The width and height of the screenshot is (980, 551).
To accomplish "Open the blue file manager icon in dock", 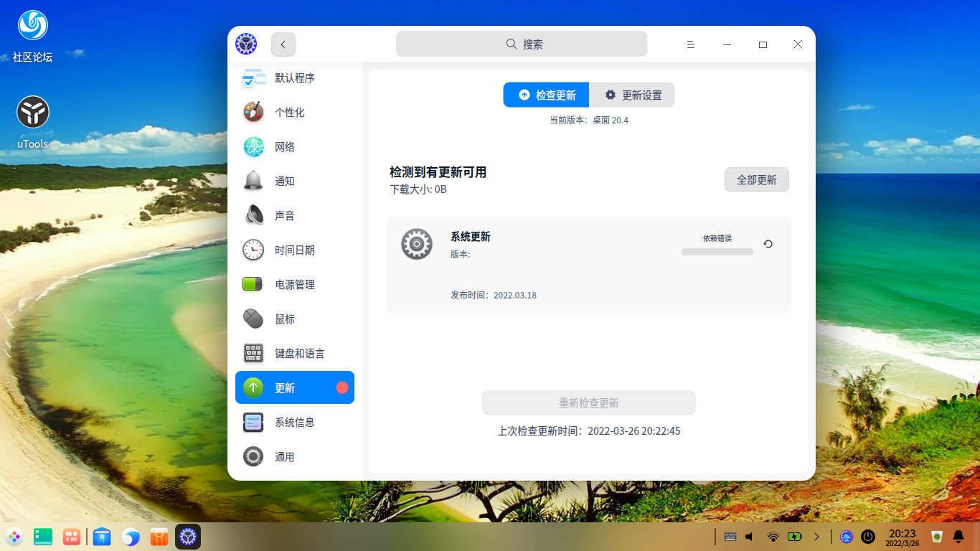I will [102, 537].
